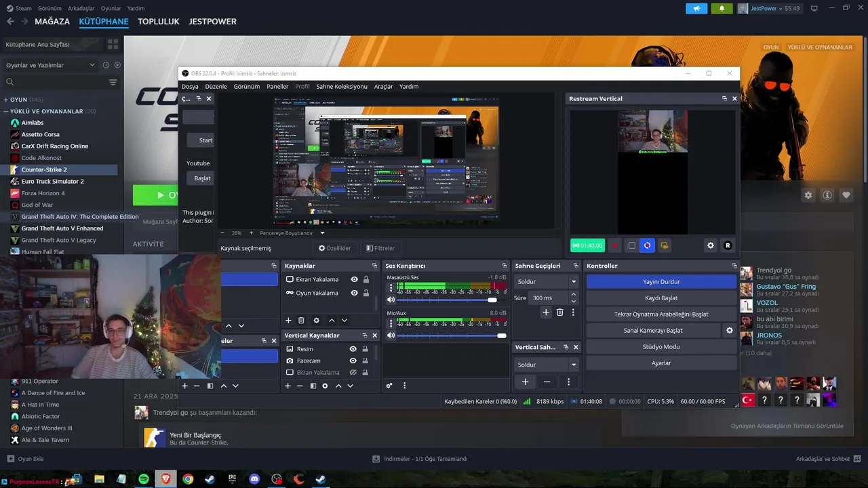Open Sahne Geçişleri Soldur dropdown
The width and height of the screenshot is (868, 488).
click(x=546, y=281)
